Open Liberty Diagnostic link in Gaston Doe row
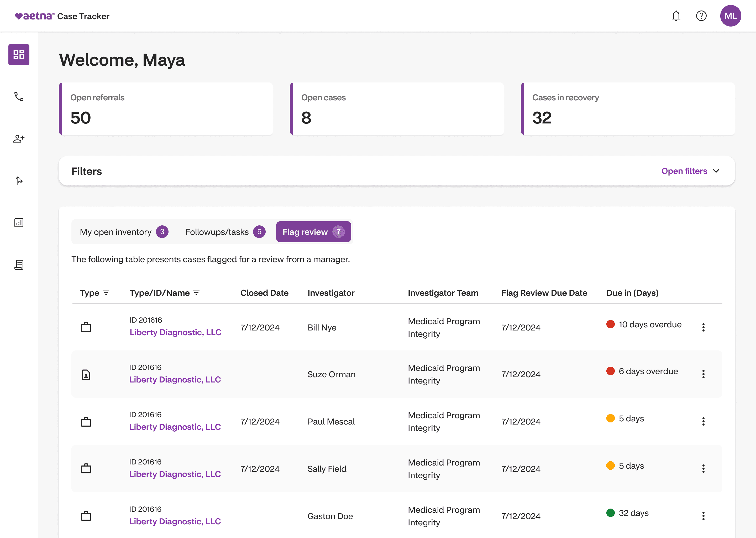This screenshot has height=538, width=756. (x=175, y=521)
